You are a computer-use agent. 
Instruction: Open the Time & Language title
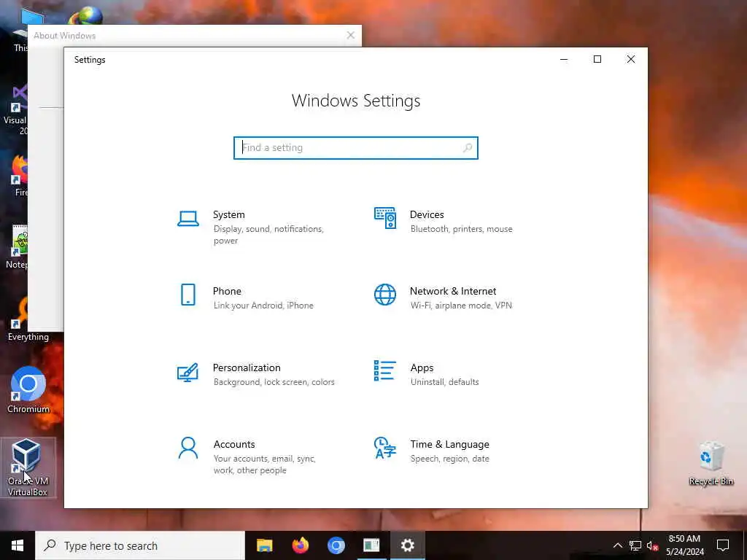(x=449, y=444)
